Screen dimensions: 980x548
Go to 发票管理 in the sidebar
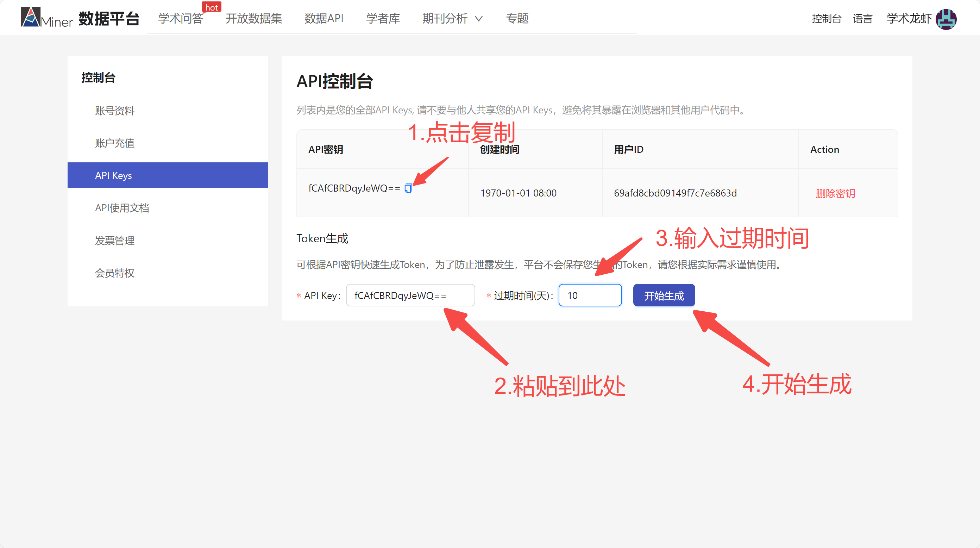[114, 241]
